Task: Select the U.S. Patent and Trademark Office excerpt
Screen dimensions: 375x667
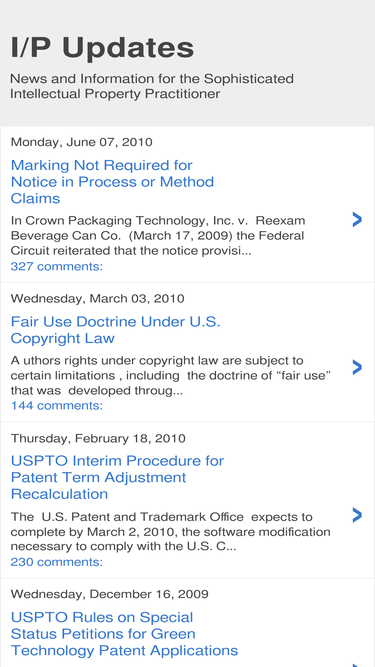Action: pos(170,532)
